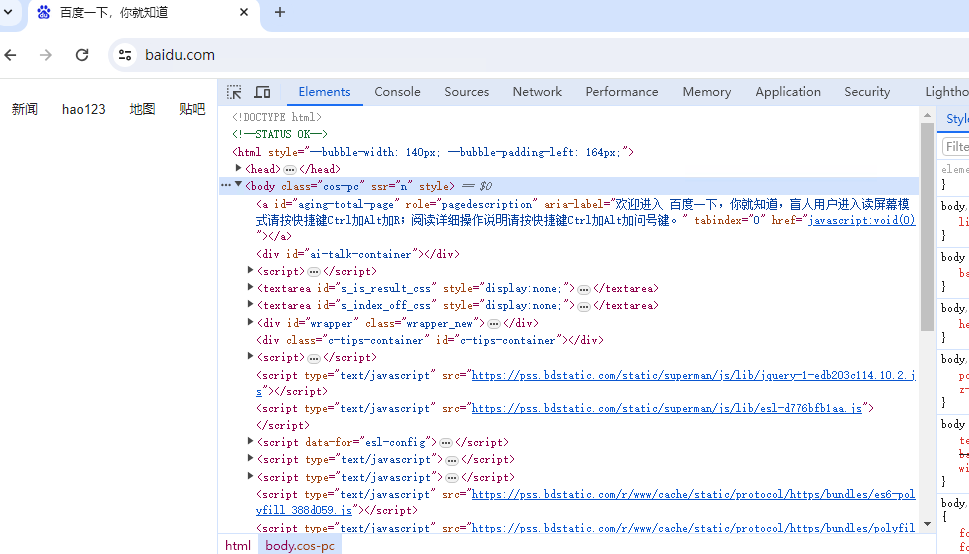
Task: Select the div c-tips-container element
Action: pyautogui.click(x=430, y=340)
